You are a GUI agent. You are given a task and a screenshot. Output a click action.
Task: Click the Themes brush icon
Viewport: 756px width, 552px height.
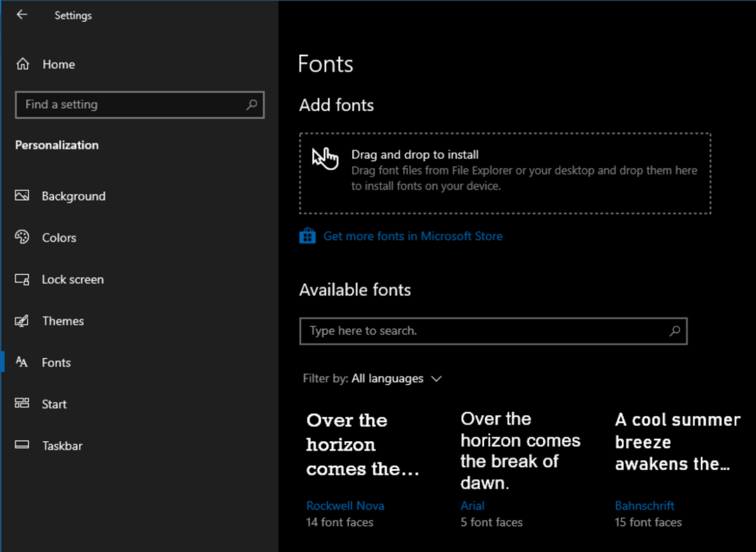click(22, 321)
